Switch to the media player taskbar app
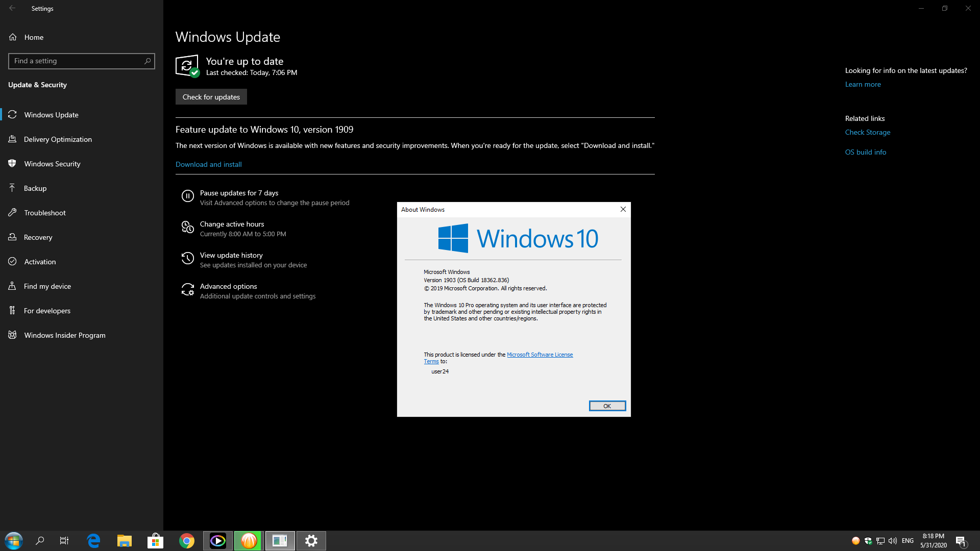The height and width of the screenshot is (551, 980). coord(218,541)
